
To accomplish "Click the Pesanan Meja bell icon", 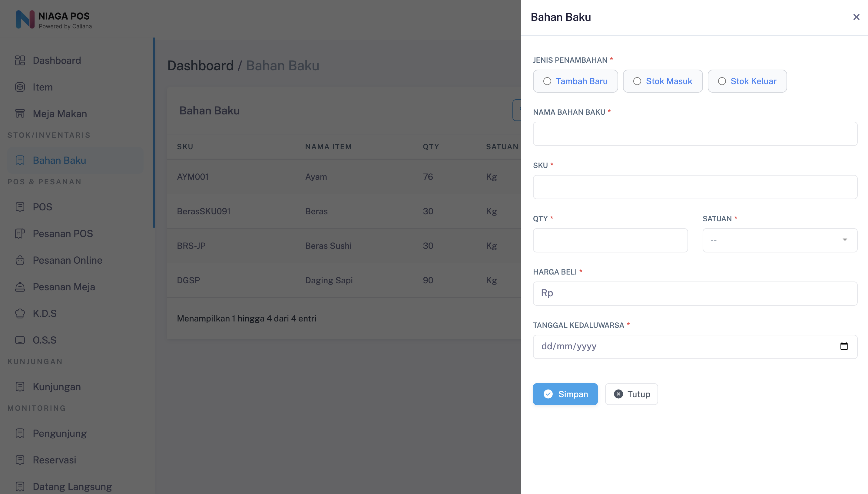I will pyautogui.click(x=20, y=287).
